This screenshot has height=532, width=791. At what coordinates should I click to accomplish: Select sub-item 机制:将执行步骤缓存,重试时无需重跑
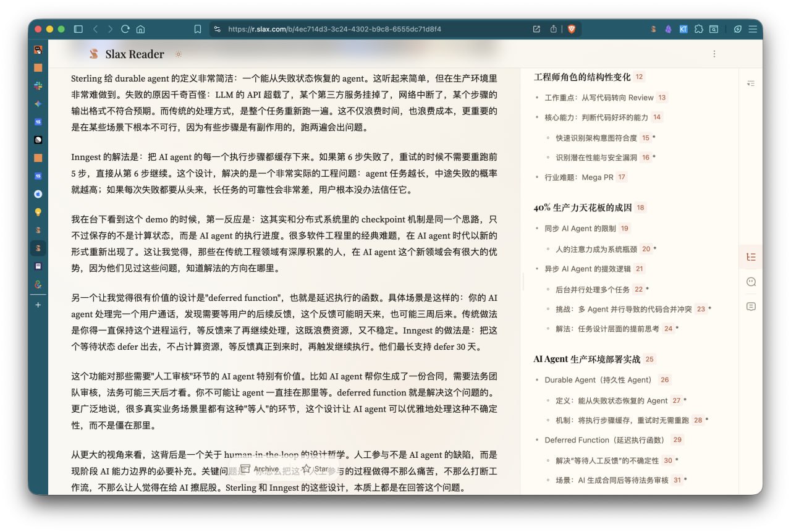pos(622,420)
